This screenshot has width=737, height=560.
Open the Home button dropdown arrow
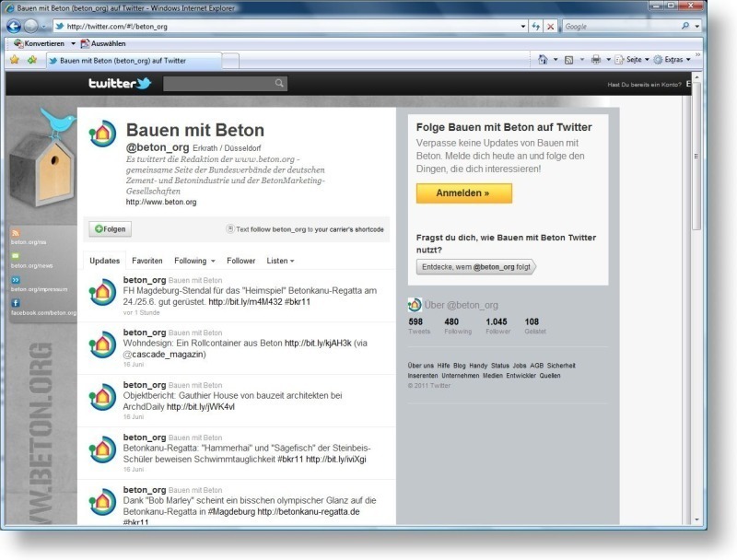[x=556, y=59]
